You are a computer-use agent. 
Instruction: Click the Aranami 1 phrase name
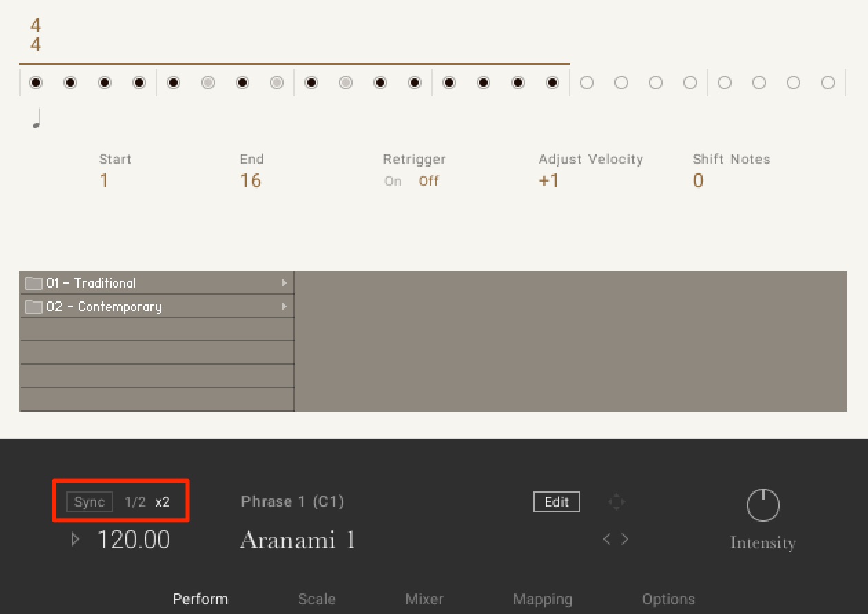[x=298, y=540]
